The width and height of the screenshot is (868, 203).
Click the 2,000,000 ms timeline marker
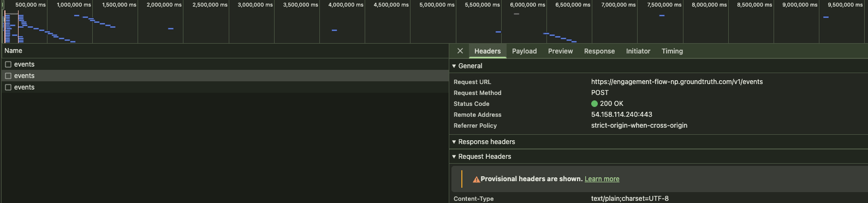164,4
